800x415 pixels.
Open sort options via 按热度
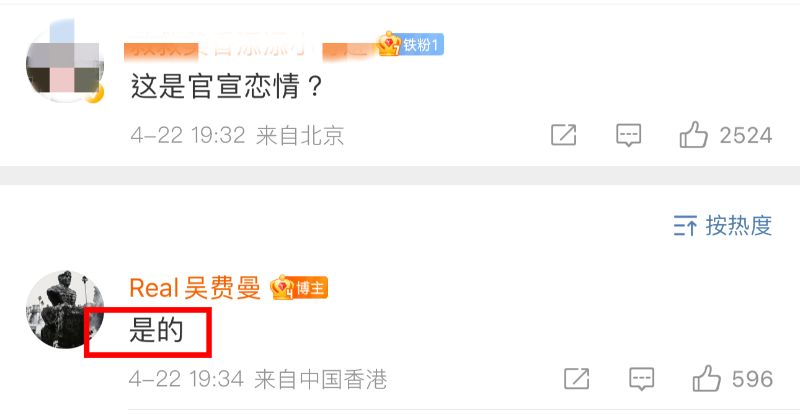coord(738,226)
